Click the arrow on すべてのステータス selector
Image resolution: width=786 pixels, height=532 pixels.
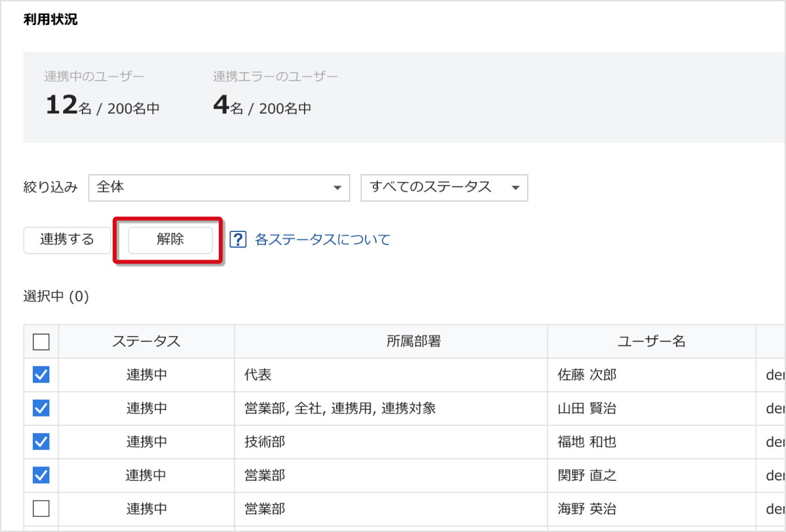(515, 188)
